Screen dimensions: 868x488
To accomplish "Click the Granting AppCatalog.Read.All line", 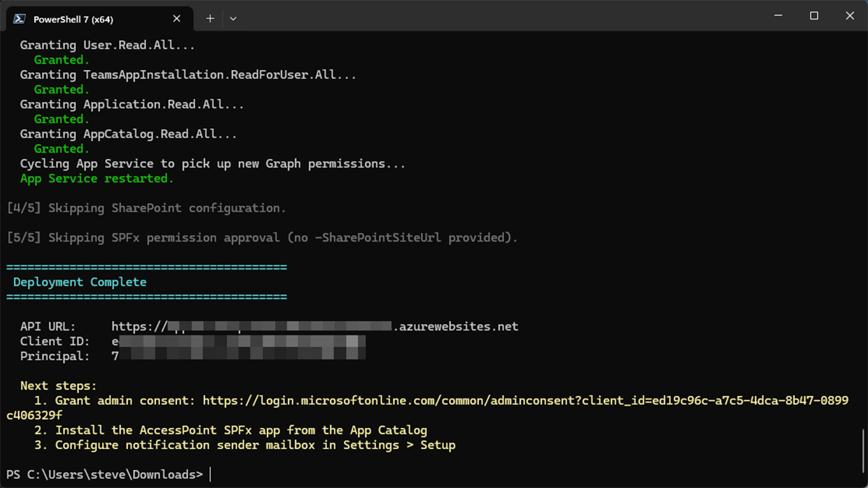I will [x=130, y=133].
